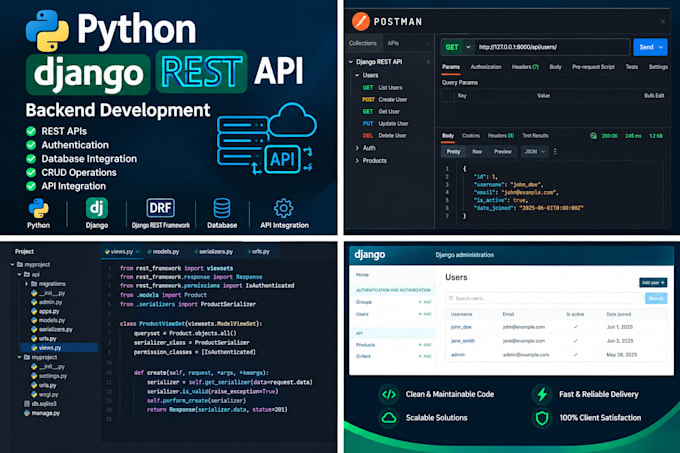Click the small Python icon labeled Python

click(x=39, y=208)
